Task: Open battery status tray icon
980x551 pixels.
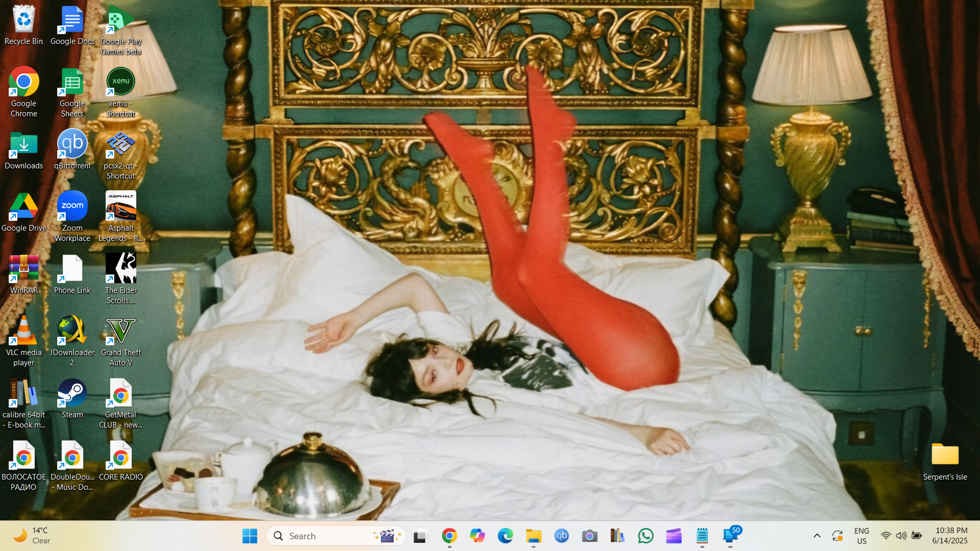Action: pyautogui.click(x=917, y=536)
